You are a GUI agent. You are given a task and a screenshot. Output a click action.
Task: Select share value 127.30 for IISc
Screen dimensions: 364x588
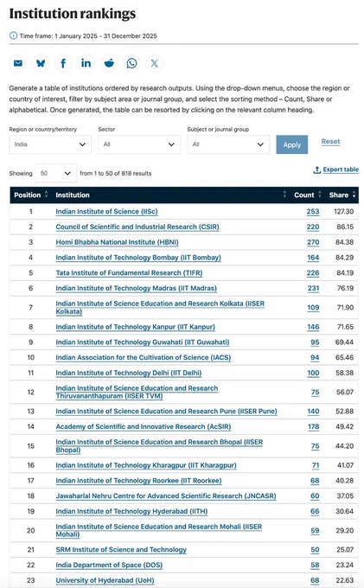click(x=344, y=212)
